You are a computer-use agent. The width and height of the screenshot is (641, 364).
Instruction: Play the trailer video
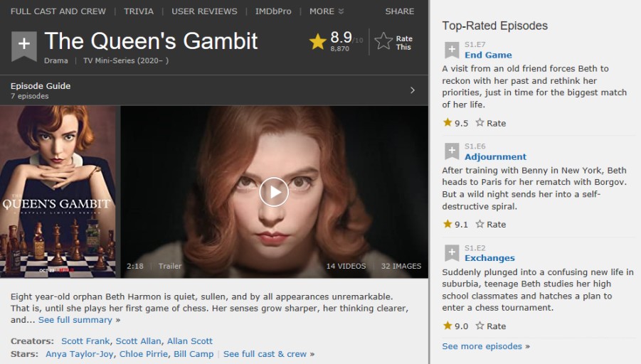pos(274,192)
